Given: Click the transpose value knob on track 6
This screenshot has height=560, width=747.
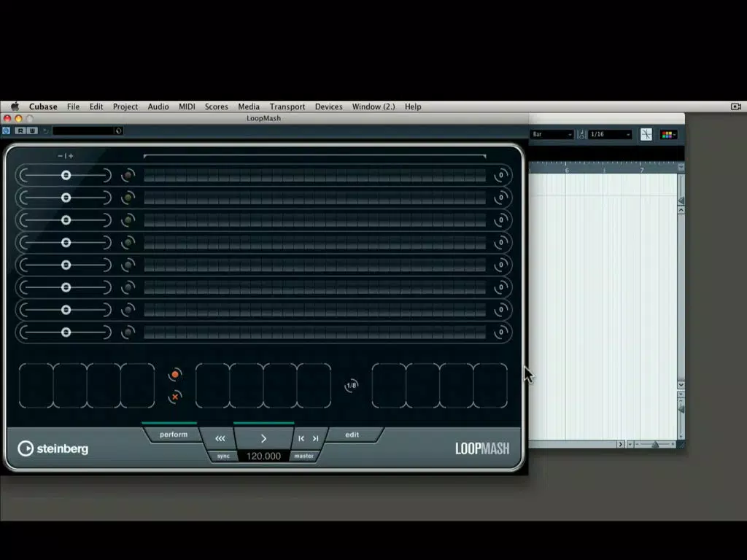Looking at the screenshot, I should [x=500, y=287].
